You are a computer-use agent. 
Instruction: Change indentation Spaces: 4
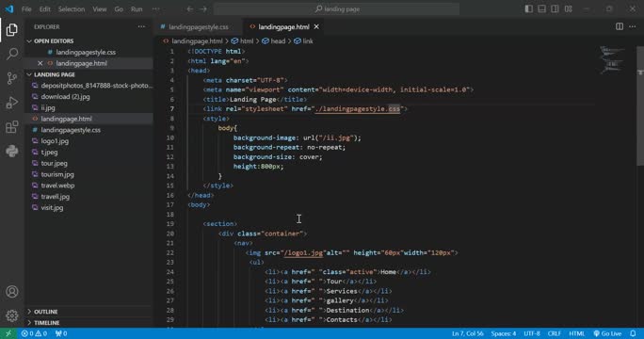pyautogui.click(x=504, y=333)
